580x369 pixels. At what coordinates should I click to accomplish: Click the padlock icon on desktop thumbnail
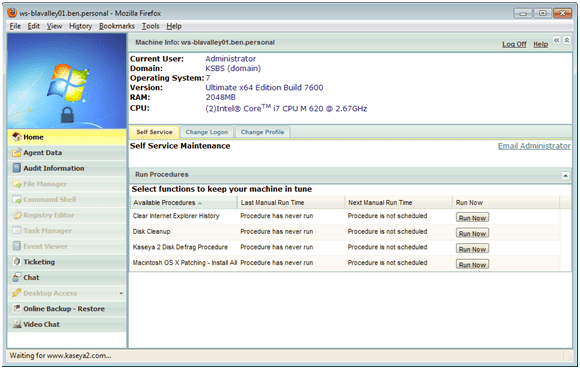tap(67, 115)
